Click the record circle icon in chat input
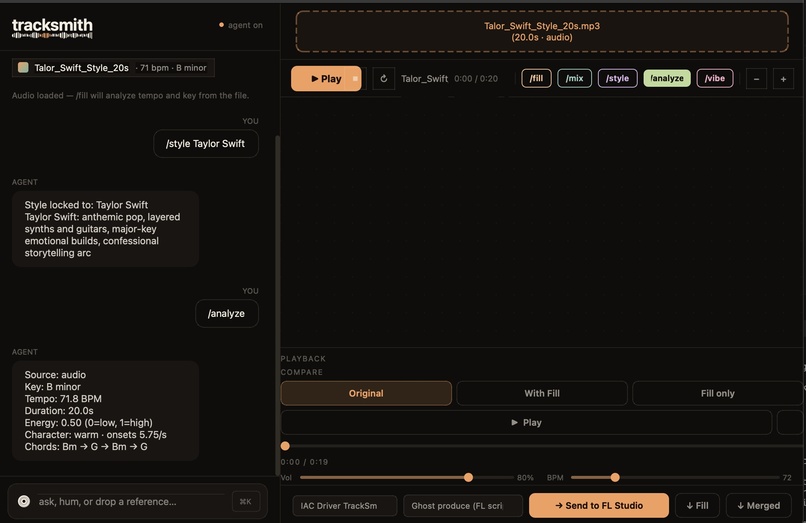Viewport: 806px width, 523px height. tap(24, 501)
